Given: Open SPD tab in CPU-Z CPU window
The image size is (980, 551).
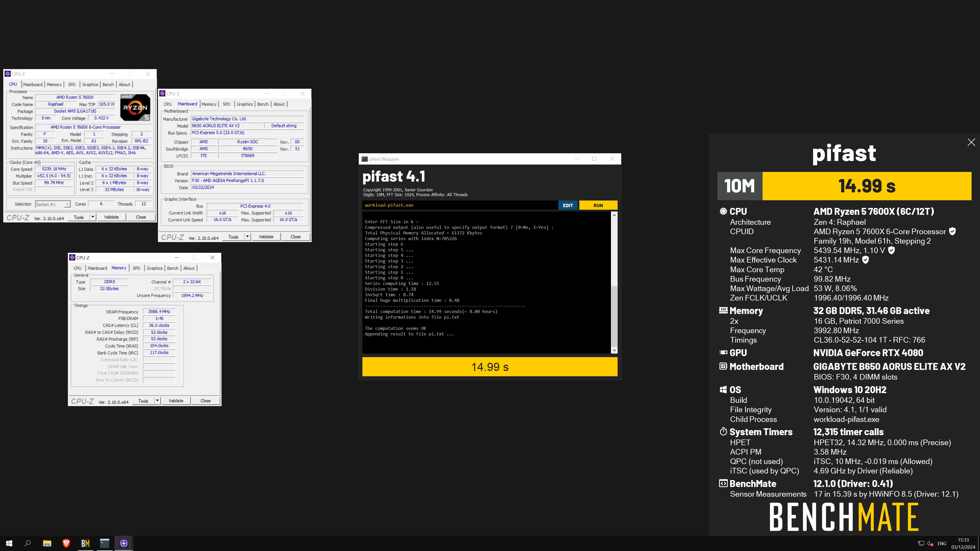Looking at the screenshot, I should (71, 84).
